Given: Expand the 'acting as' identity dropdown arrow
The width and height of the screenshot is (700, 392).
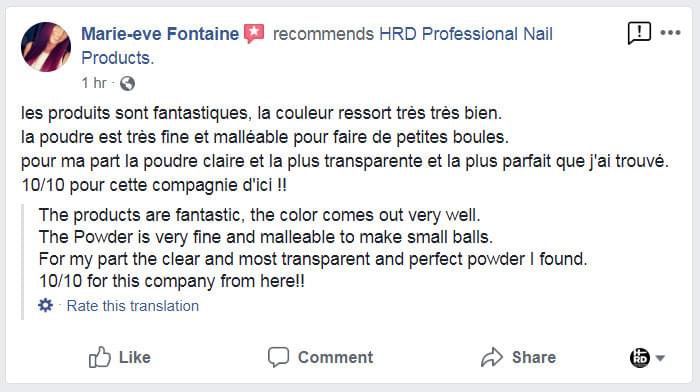Looking at the screenshot, I should (660, 358).
